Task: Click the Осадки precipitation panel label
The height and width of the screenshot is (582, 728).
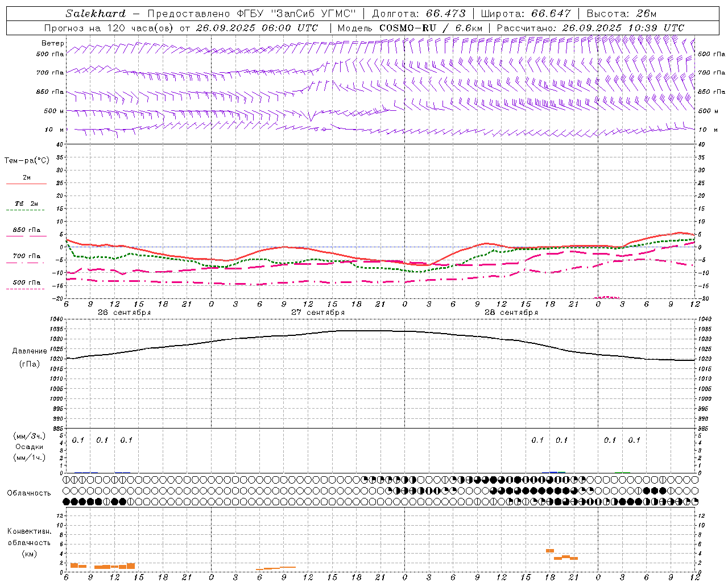Action: click(x=29, y=447)
